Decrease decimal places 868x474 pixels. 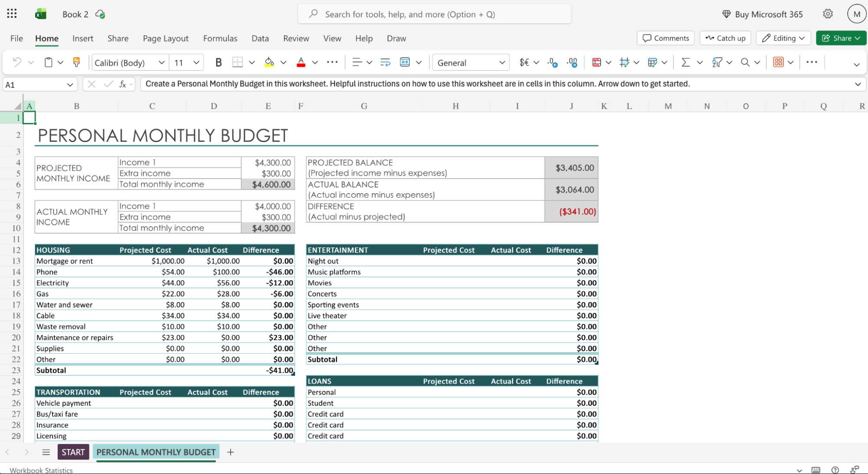point(552,62)
